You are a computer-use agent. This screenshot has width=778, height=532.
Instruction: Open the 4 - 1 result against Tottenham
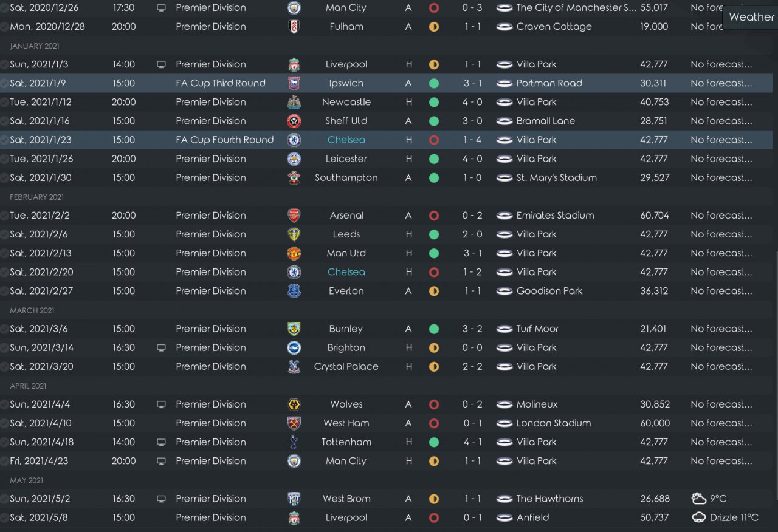tap(472, 442)
